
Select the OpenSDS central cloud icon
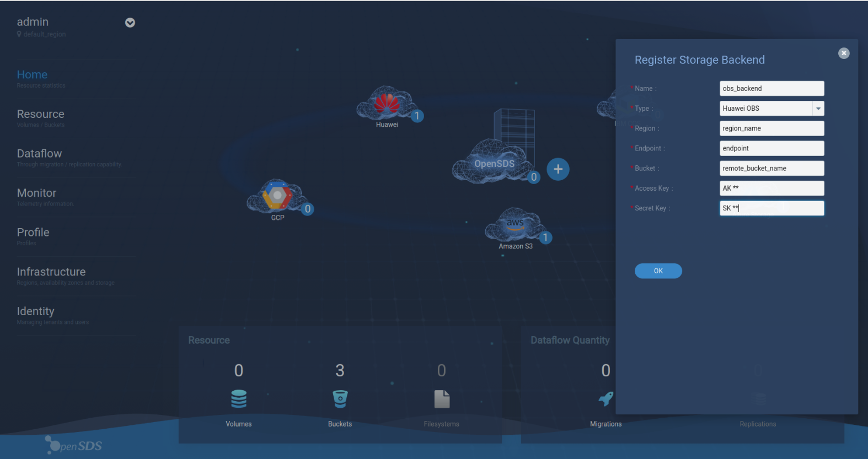coord(494,161)
